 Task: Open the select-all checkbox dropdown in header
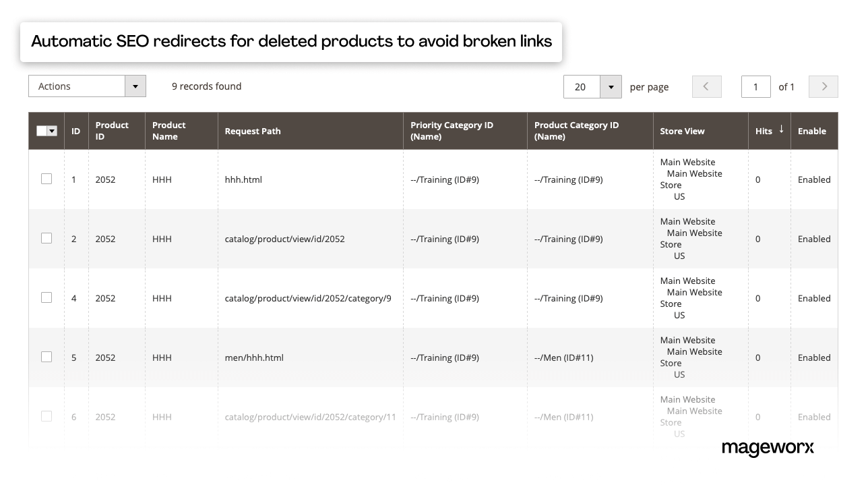pyautogui.click(x=52, y=131)
